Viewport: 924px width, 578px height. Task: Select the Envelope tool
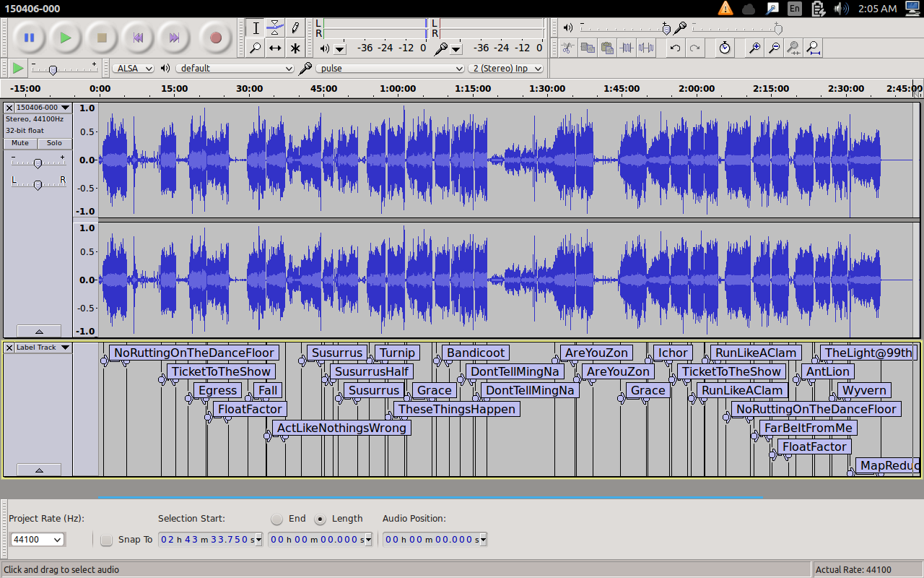point(275,28)
